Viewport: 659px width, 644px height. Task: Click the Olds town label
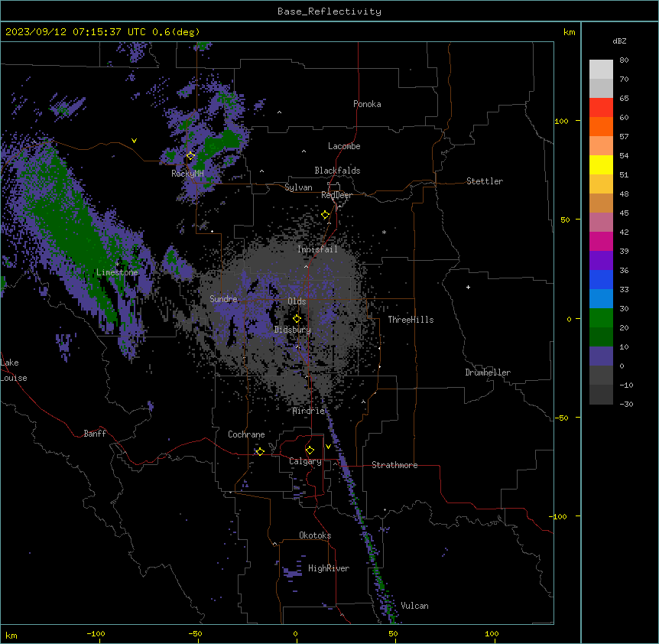pos(297,301)
